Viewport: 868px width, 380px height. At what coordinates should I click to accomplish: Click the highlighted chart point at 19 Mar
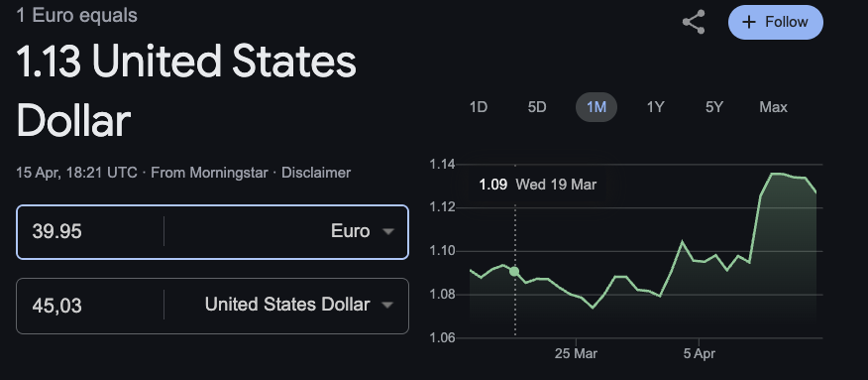[x=514, y=272]
